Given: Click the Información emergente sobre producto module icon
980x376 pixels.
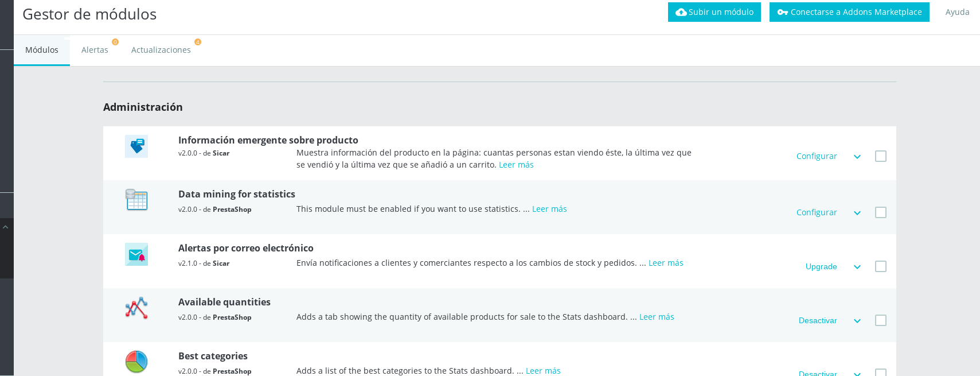Looking at the screenshot, I should click(136, 146).
